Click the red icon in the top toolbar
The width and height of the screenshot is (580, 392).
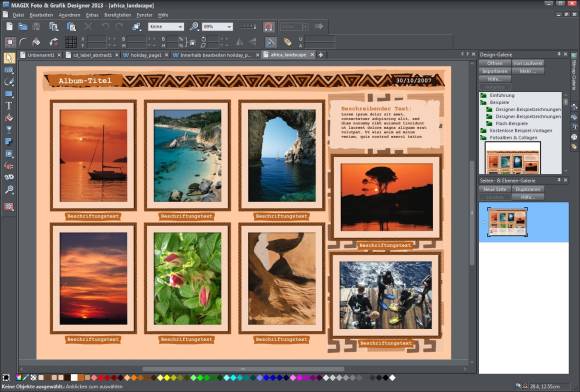point(269,27)
